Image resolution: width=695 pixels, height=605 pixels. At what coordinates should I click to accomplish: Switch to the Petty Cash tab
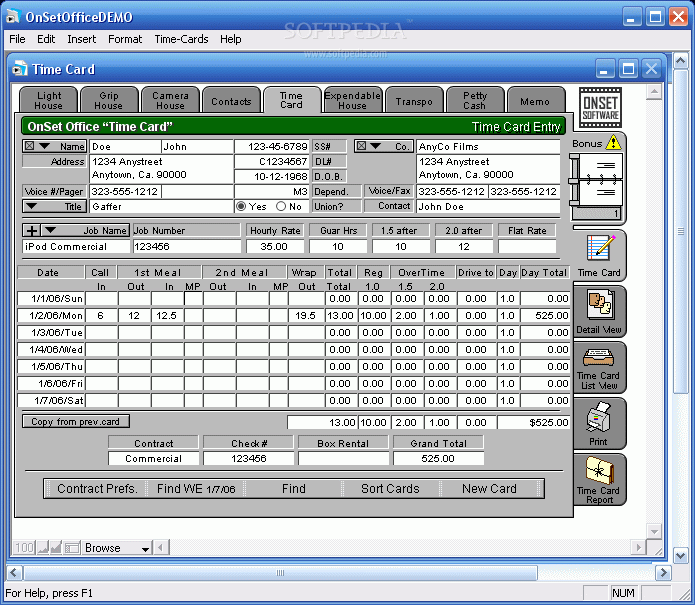[x=475, y=100]
